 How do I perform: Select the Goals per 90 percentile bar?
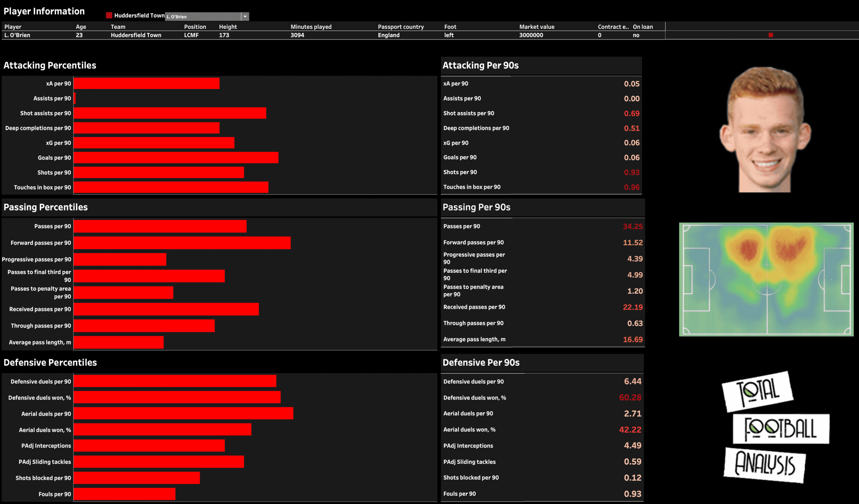[176, 157]
